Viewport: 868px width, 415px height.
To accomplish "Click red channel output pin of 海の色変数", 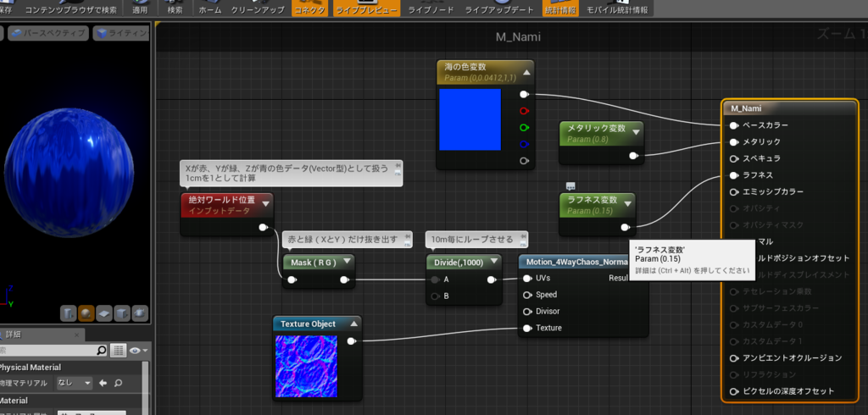I will pos(524,111).
